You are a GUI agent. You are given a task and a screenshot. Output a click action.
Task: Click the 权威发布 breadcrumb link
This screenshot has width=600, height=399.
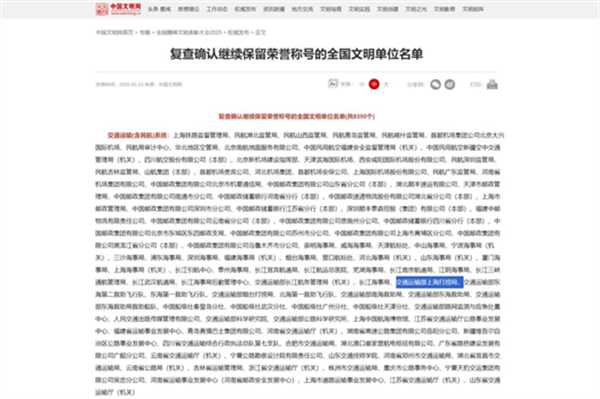point(238,33)
